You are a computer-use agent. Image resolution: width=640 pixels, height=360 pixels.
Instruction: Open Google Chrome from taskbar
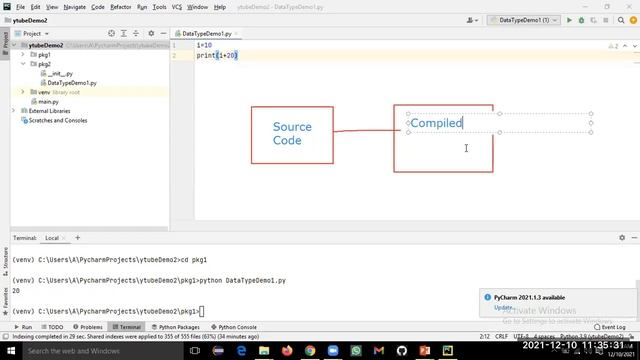point(310,351)
